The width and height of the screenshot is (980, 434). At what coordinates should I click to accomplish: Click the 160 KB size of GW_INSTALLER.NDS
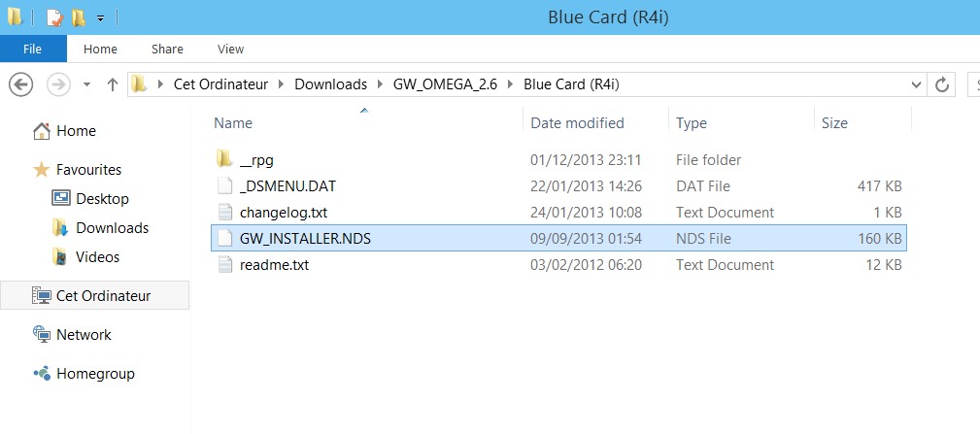[x=880, y=239]
